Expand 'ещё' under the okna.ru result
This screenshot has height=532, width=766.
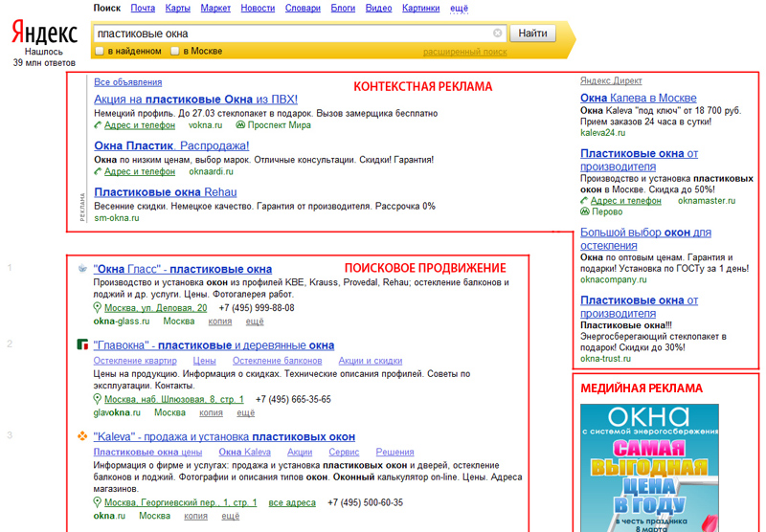231,516
